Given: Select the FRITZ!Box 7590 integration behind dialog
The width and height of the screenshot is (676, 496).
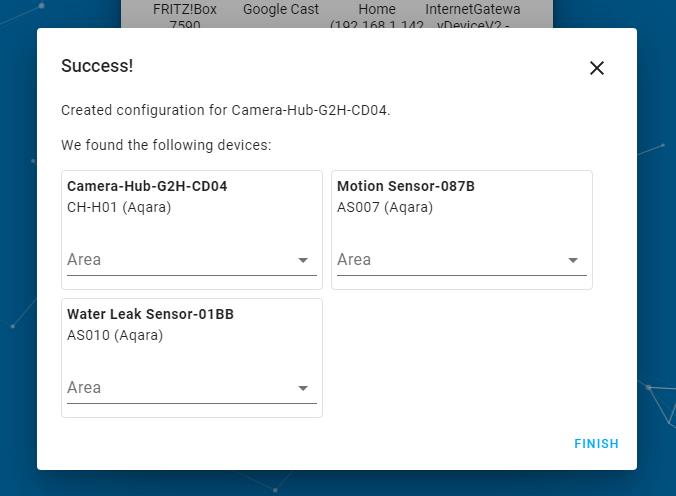Looking at the screenshot, I should click(x=185, y=14).
